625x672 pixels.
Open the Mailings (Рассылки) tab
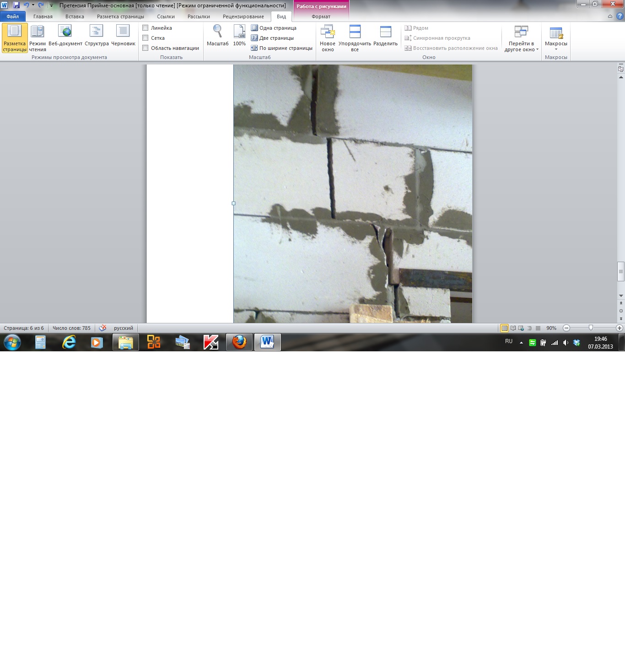point(199,16)
